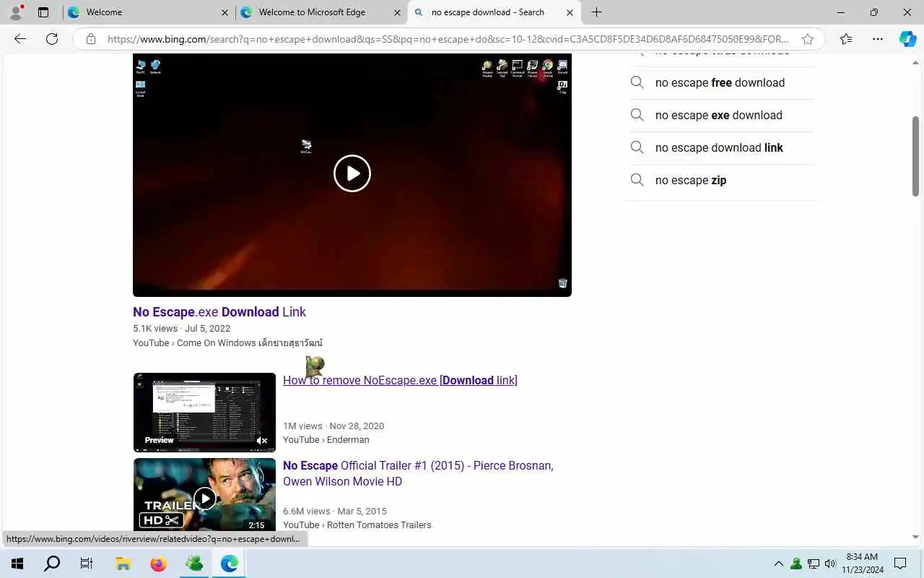Image resolution: width=924 pixels, height=578 pixels.
Task: Close the Welcome tab
Action: [225, 12]
